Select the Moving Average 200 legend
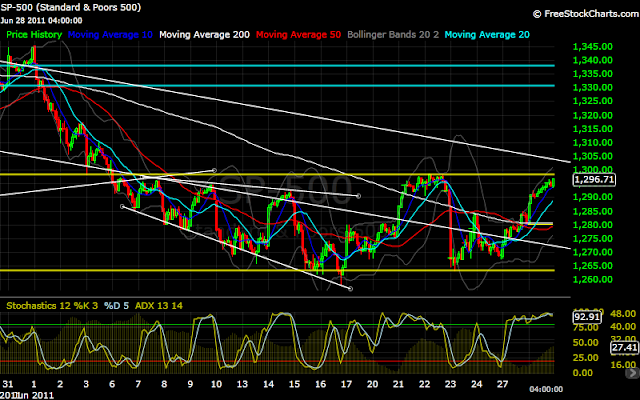Image resolution: width=640 pixels, height=400 pixels. click(x=204, y=35)
